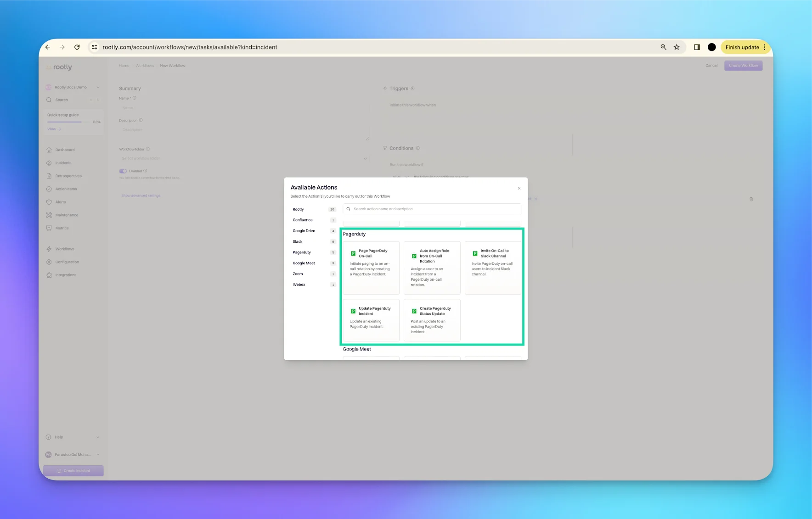Click the address bar URL
Viewport: 812px width, 519px height.
190,47
